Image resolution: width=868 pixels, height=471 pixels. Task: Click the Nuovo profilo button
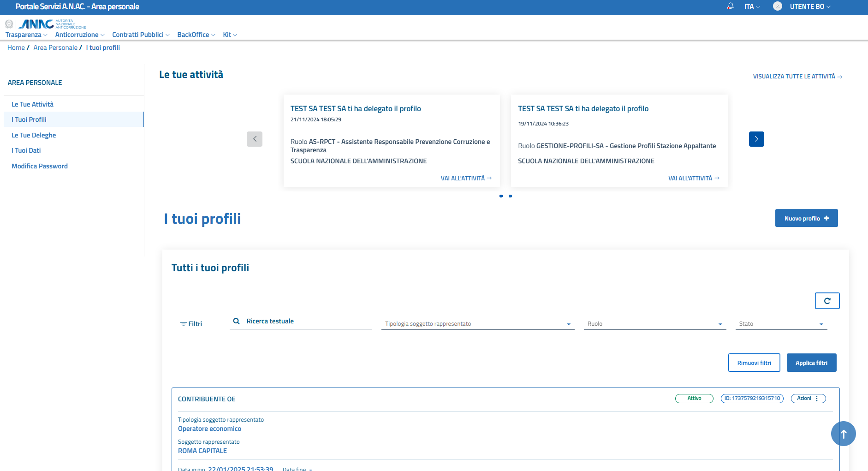click(806, 218)
